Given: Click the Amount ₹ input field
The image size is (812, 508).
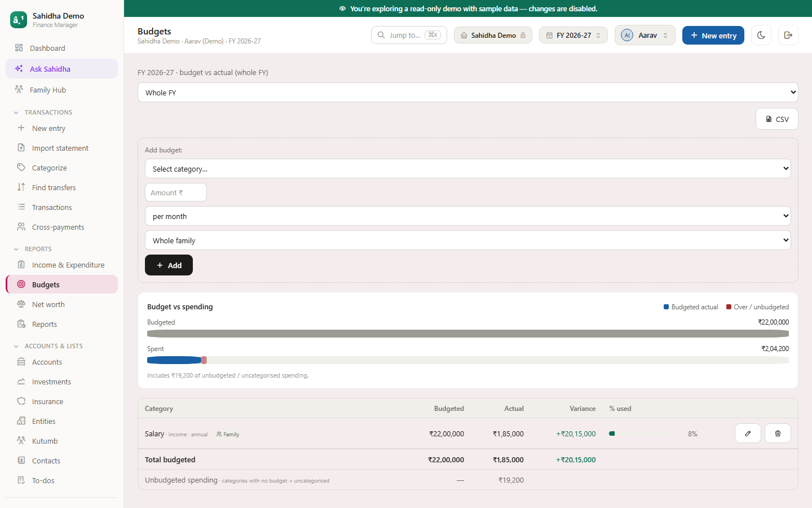Looking at the screenshot, I should click(x=176, y=192).
